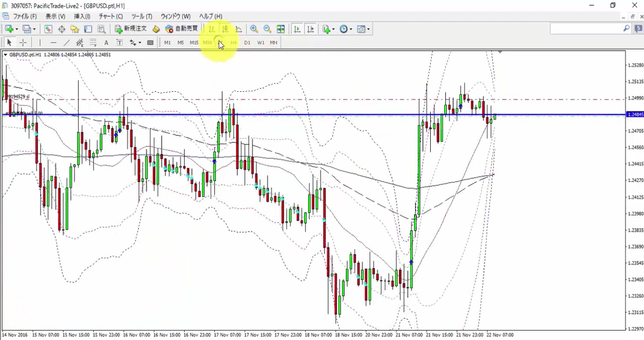Image resolution: width=644 pixels, height=340 pixels.
Task: Restore the inner chart window
Action: [633, 17]
